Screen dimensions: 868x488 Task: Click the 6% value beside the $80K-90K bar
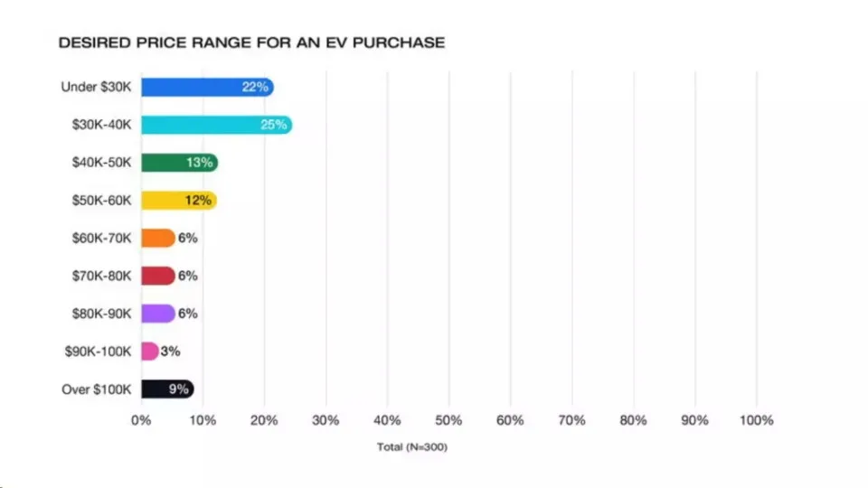tap(187, 314)
